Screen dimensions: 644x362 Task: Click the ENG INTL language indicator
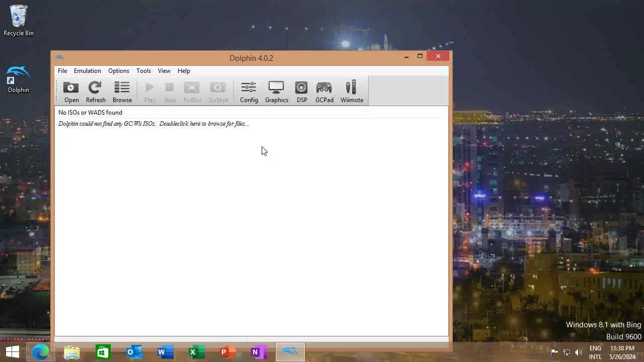coord(595,352)
